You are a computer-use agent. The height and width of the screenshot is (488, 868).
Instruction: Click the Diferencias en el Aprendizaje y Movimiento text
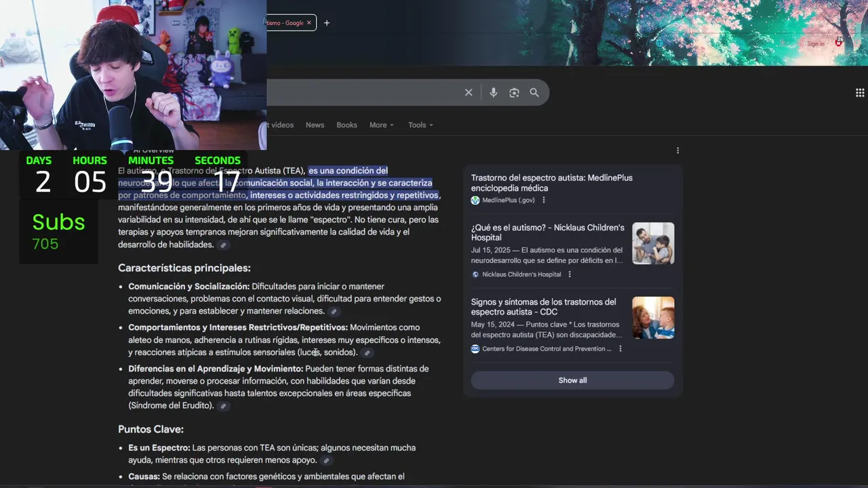216,369
